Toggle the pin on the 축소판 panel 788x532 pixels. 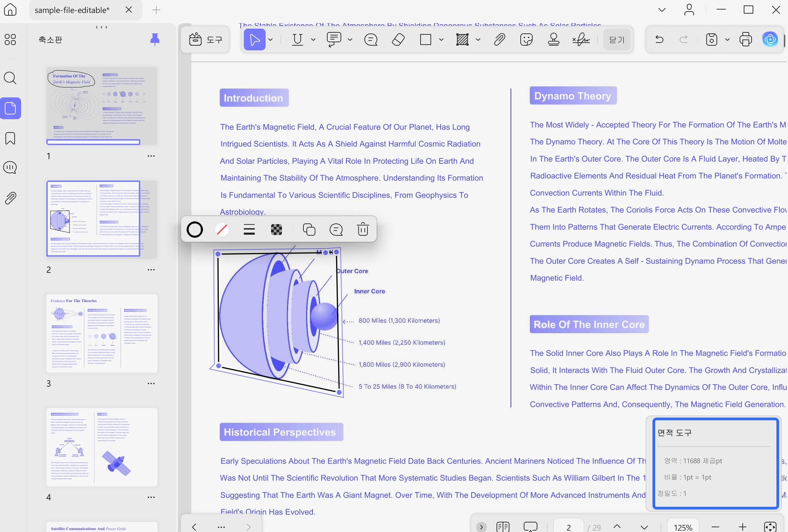click(155, 40)
